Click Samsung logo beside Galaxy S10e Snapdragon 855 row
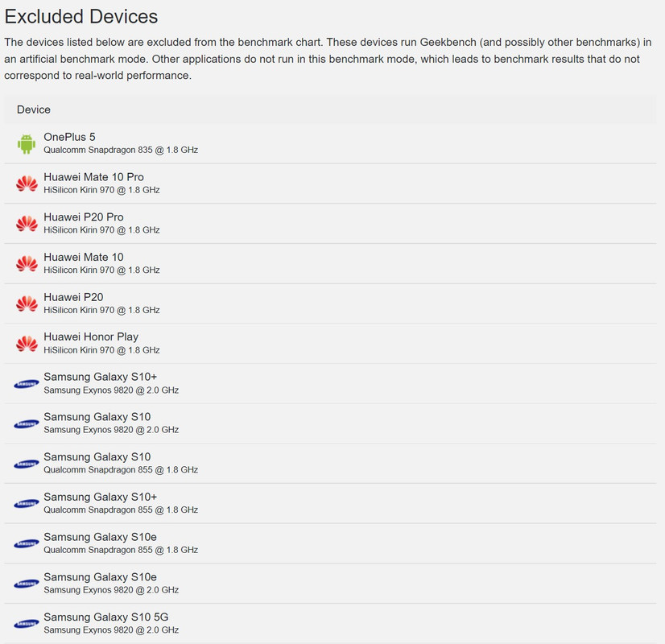Image resolution: width=665 pixels, height=644 pixels. [27, 544]
